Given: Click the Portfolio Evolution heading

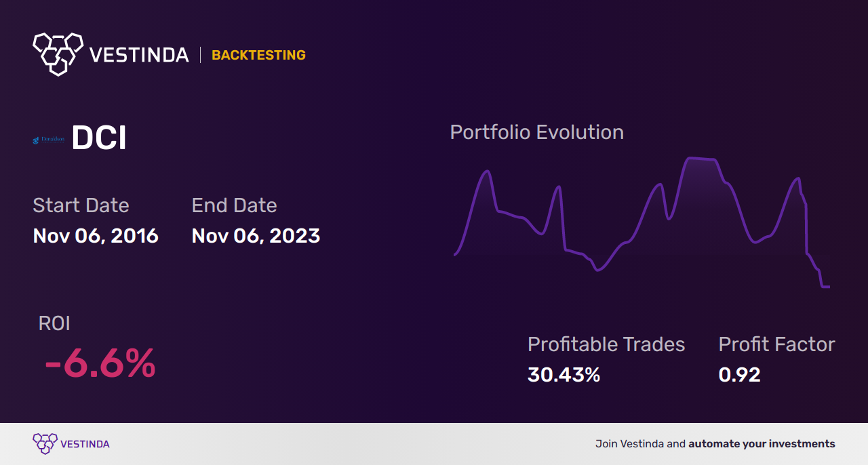Looking at the screenshot, I should click(x=536, y=132).
